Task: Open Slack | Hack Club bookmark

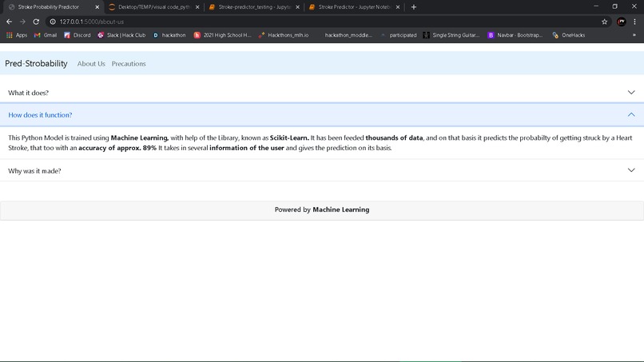Action: (x=121, y=35)
